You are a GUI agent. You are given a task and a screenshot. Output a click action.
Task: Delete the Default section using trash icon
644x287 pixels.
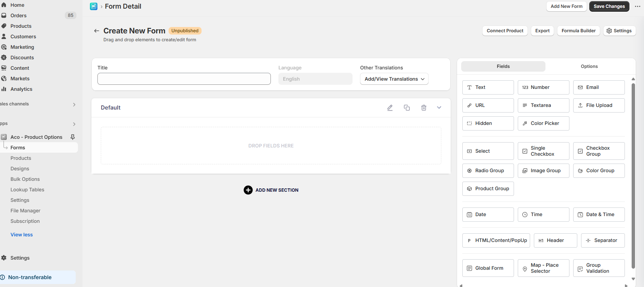click(424, 108)
